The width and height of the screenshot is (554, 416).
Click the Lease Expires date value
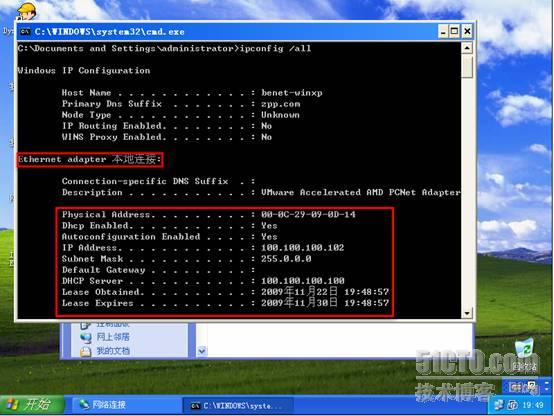325,303
